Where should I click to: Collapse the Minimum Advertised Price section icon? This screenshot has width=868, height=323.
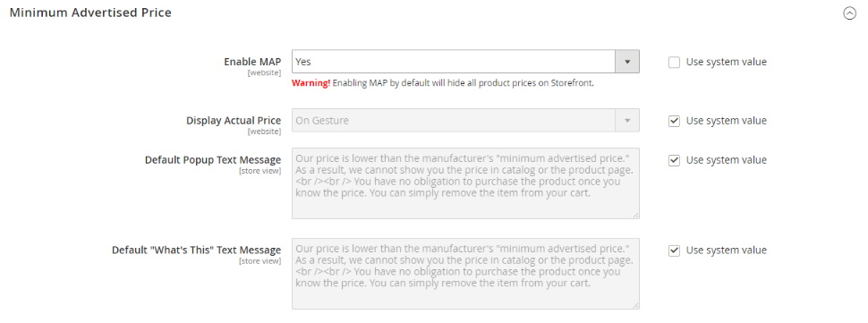coord(849,13)
